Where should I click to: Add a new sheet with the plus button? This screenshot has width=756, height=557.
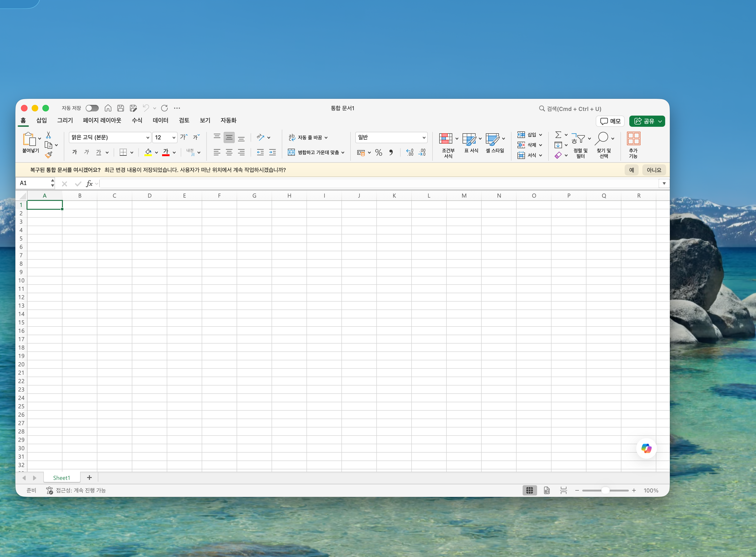[89, 478]
